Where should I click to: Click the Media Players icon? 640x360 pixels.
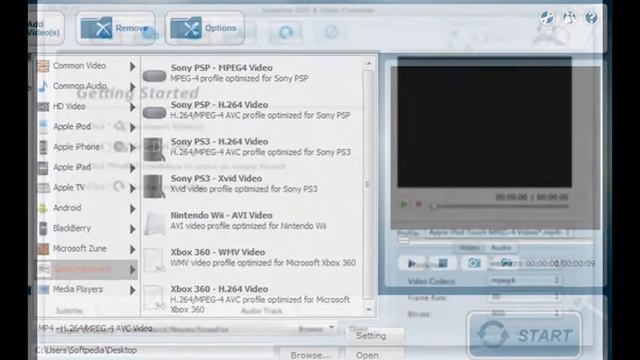tap(43, 290)
